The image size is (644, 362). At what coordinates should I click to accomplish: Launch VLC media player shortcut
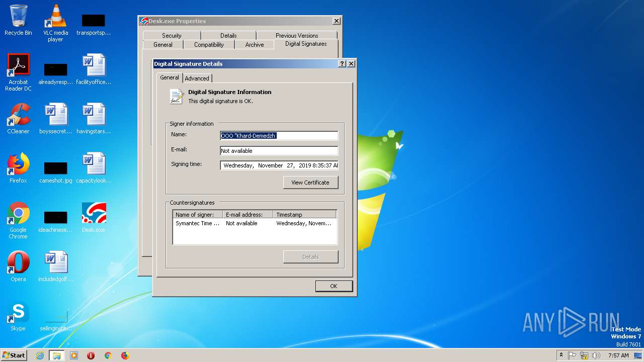[55, 23]
